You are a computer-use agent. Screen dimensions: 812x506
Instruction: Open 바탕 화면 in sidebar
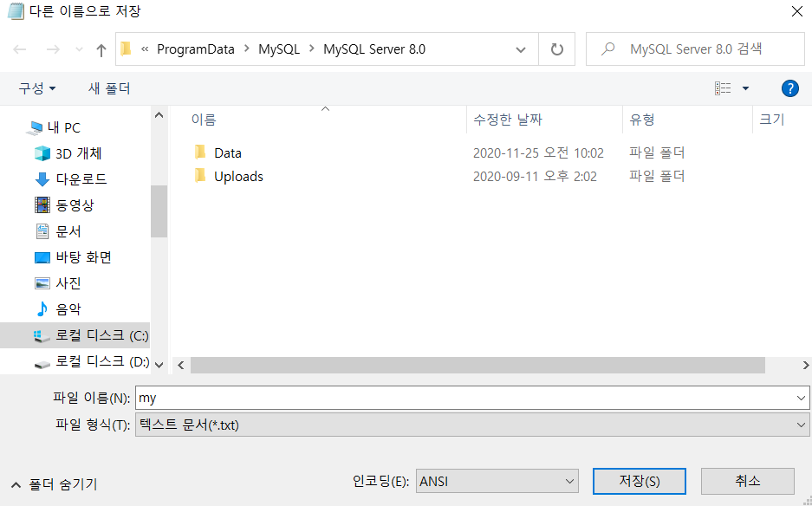[x=73, y=256]
